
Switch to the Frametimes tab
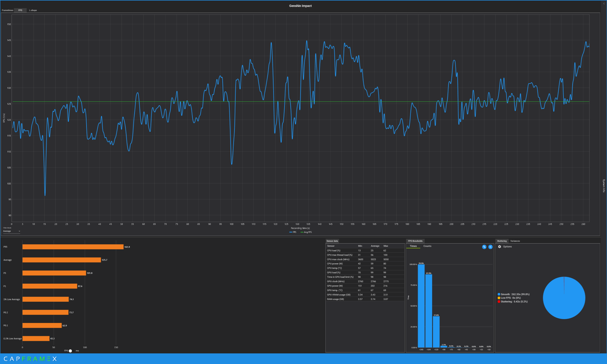point(7,10)
